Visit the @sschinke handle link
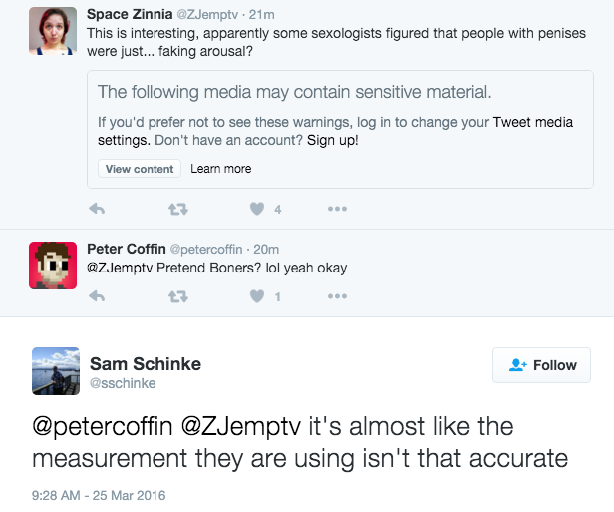 point(123,383)
